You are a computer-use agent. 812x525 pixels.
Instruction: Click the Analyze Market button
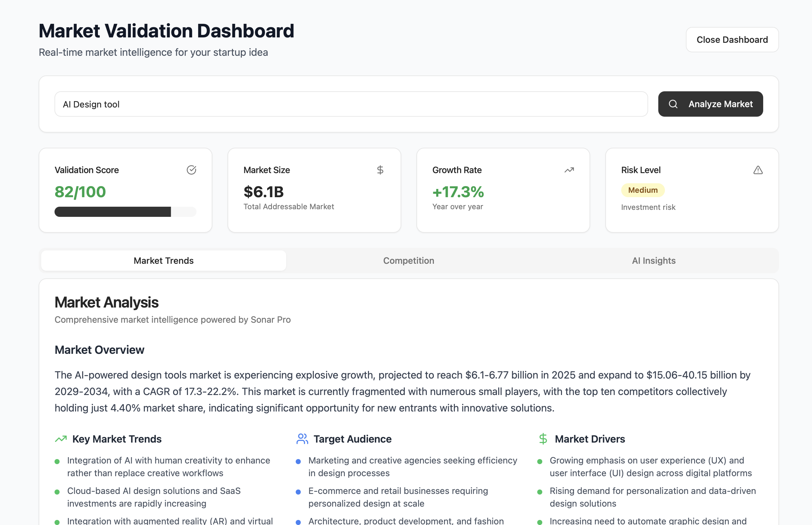tap(710, 104)
